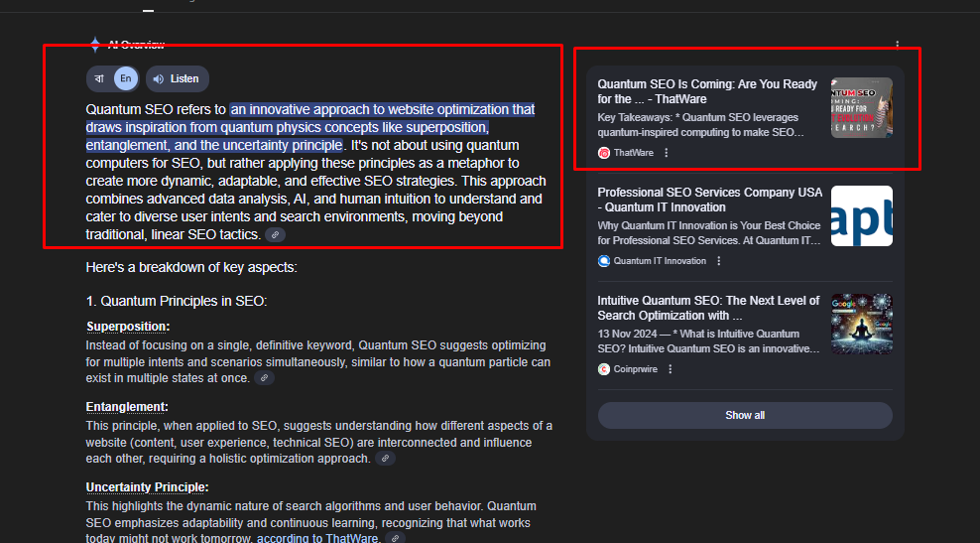This screenshot has width=980, height=543.
Task: Click the Quantum IT Innovation favicon
Action: pyautogui.click(x=604, y=261)
